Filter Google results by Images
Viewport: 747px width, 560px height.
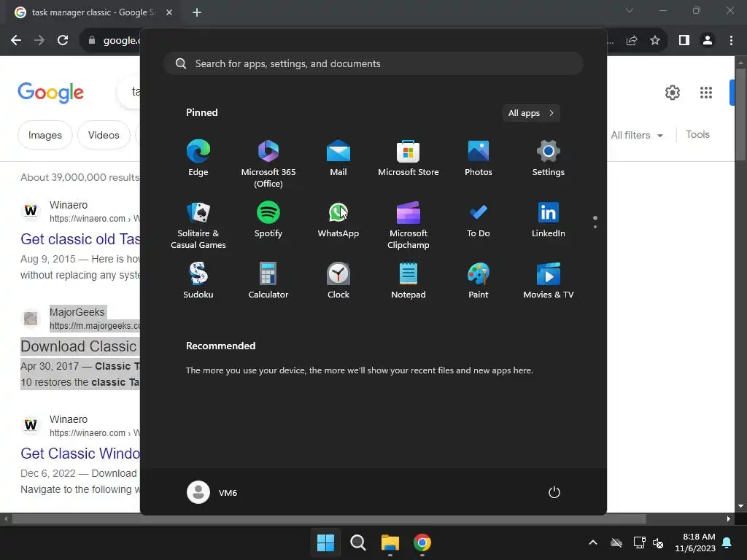[x=44, y=135]
